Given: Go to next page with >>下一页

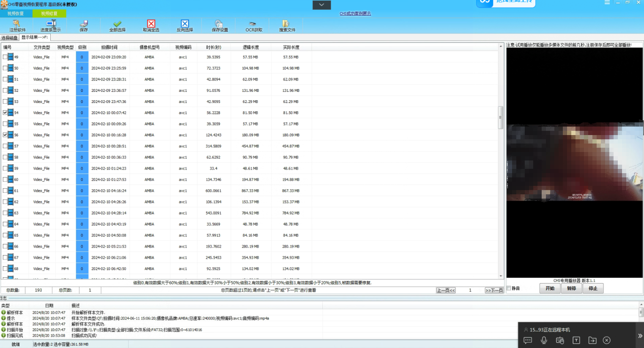Looking at the screenshot, I should (x=494, y=290).
